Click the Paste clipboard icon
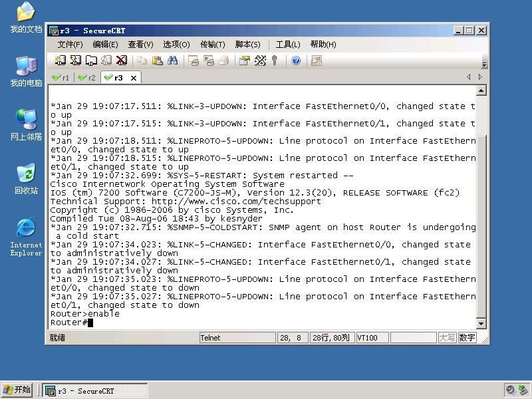532x399 pixels. [x=157, y=61]
